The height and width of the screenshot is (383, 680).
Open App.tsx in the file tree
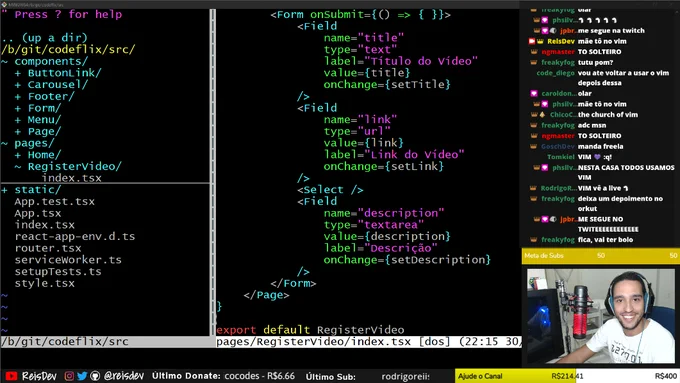point(38,213)
